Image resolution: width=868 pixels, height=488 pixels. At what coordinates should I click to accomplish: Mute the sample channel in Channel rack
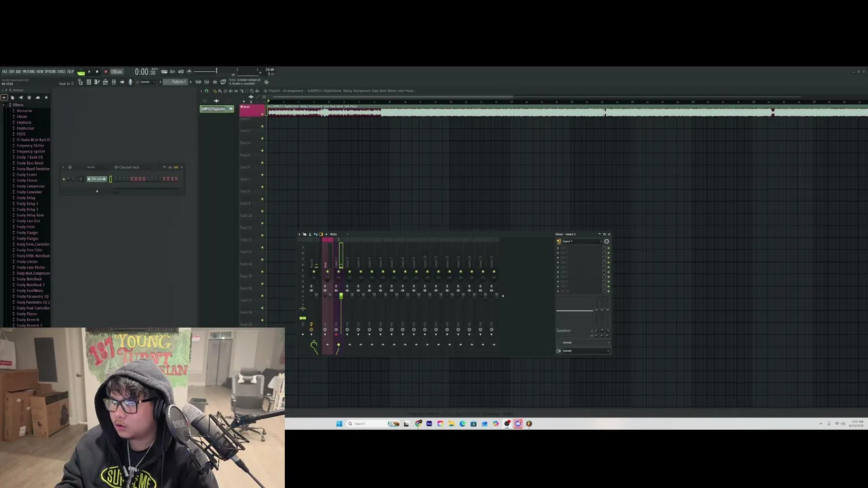pyautogui.click(x=64, y=179)
